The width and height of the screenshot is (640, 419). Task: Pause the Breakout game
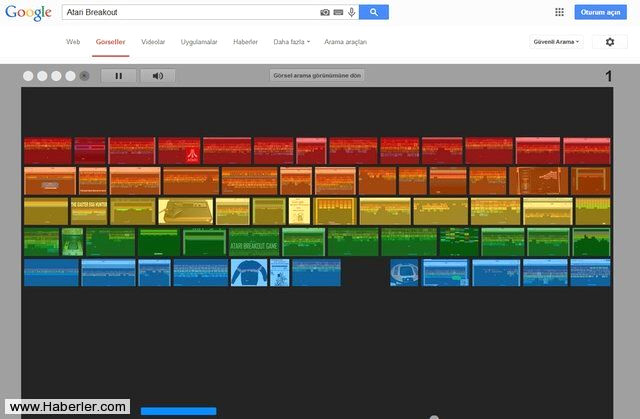pos(119,76)
